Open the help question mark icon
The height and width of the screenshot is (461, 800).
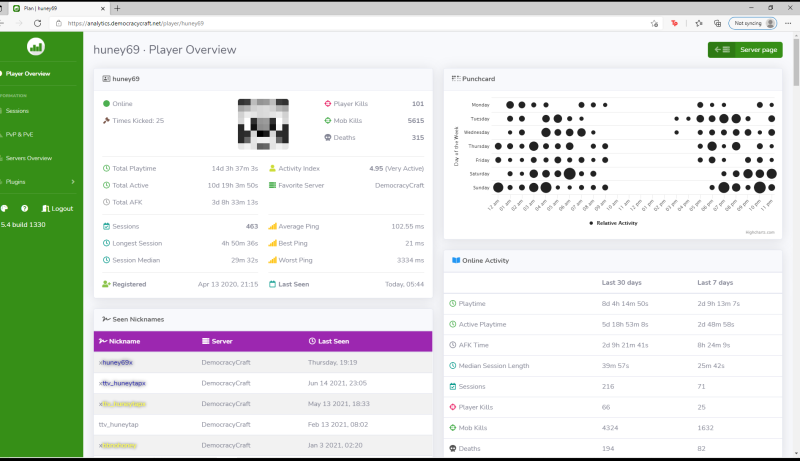[x=24, y=208]
